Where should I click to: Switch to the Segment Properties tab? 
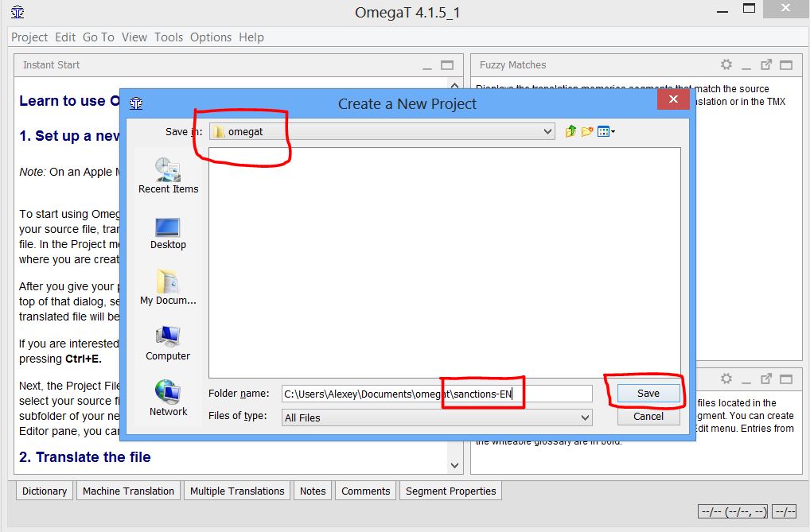point(450,491)
